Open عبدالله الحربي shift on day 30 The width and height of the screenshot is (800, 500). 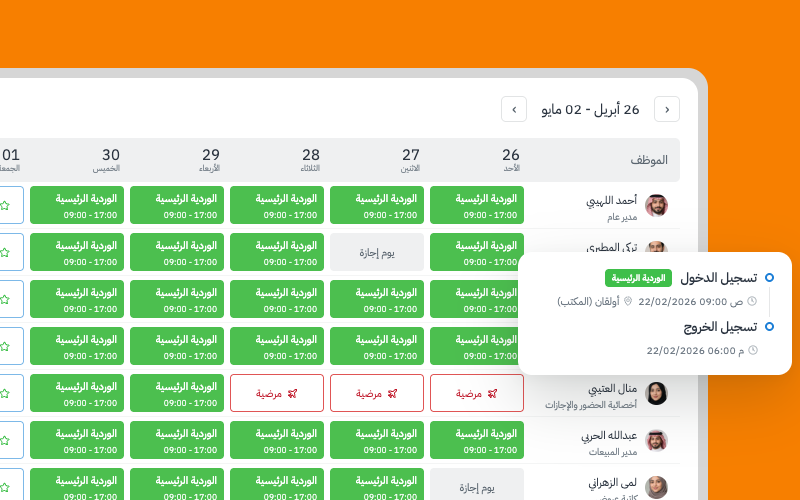(77, 440)
